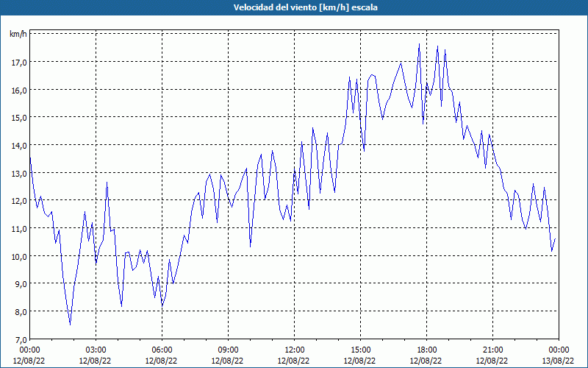Select the 9,0 y-axis value

(x=21, y=284)
